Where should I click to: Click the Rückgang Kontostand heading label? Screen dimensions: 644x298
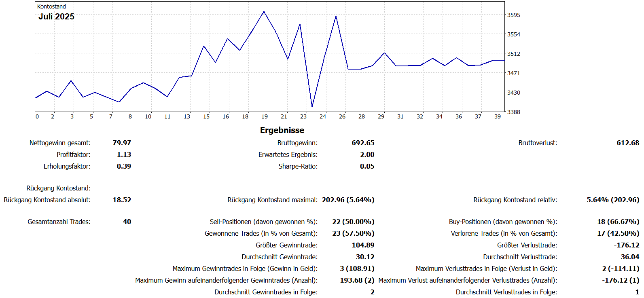click(59, 188)
